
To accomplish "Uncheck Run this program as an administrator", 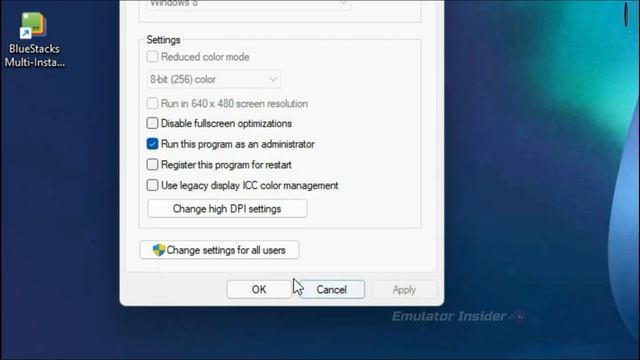I will pyautogui.click(x=152, y=144).
